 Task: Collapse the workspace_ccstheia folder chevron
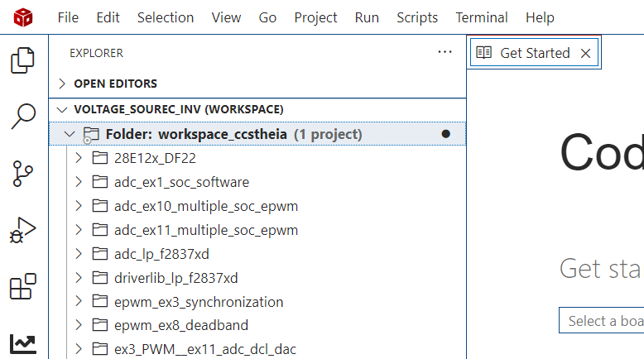click(70, 134)
